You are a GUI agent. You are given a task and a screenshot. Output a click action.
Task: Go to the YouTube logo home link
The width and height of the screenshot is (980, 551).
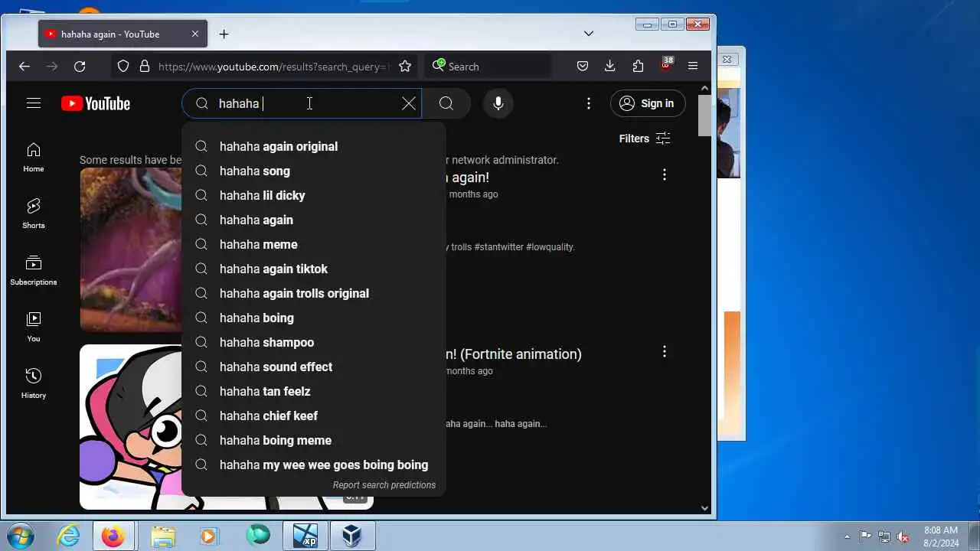96,103
